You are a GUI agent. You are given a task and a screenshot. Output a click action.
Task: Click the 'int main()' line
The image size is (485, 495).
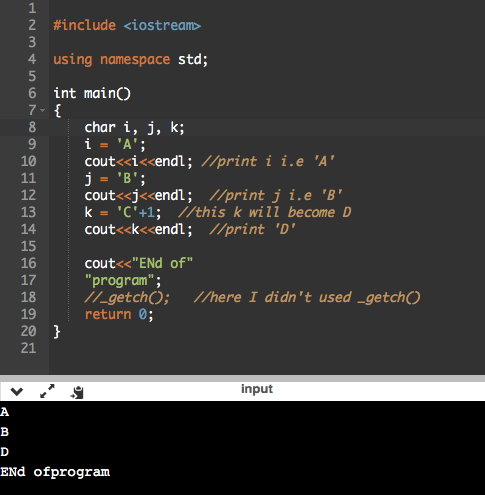(92, 93)
